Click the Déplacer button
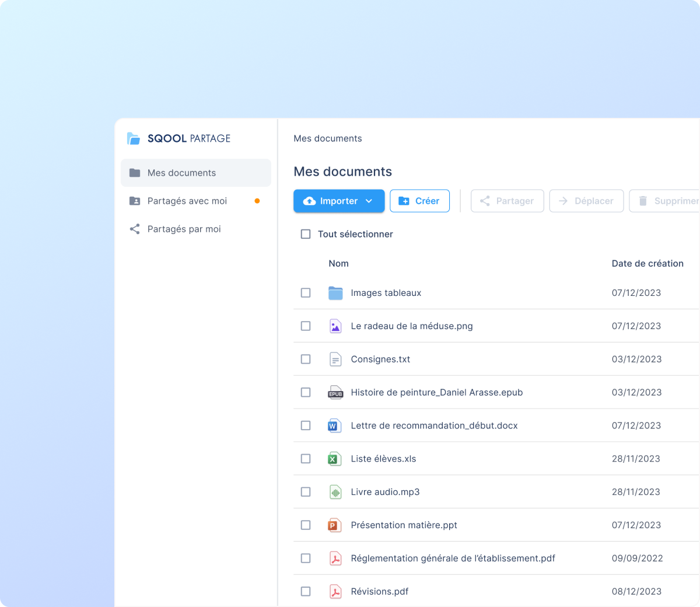This screenshot has width=700, height=607. [x=586, y=201]
